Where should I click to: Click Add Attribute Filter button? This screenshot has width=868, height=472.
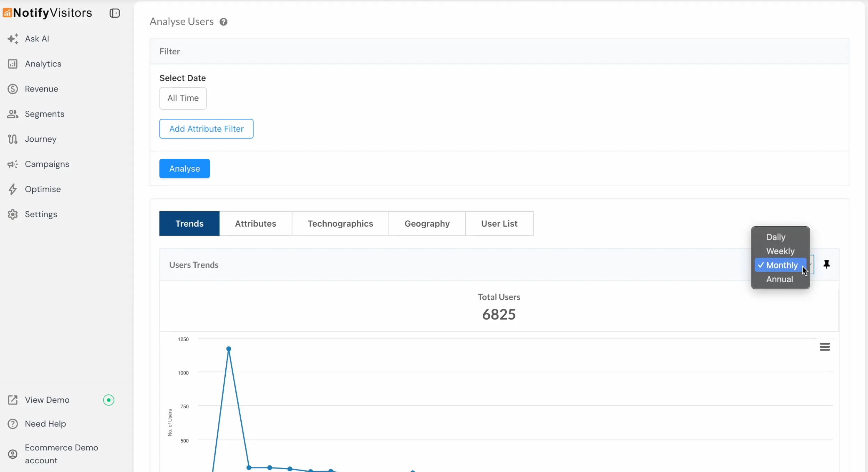[206, 129]
